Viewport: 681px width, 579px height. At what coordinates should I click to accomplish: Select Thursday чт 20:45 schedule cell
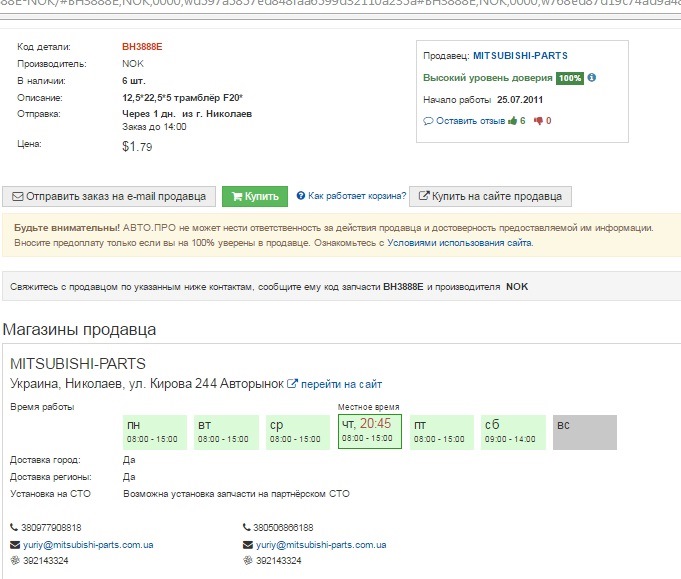pyautogui.click(x=370, y=431)
